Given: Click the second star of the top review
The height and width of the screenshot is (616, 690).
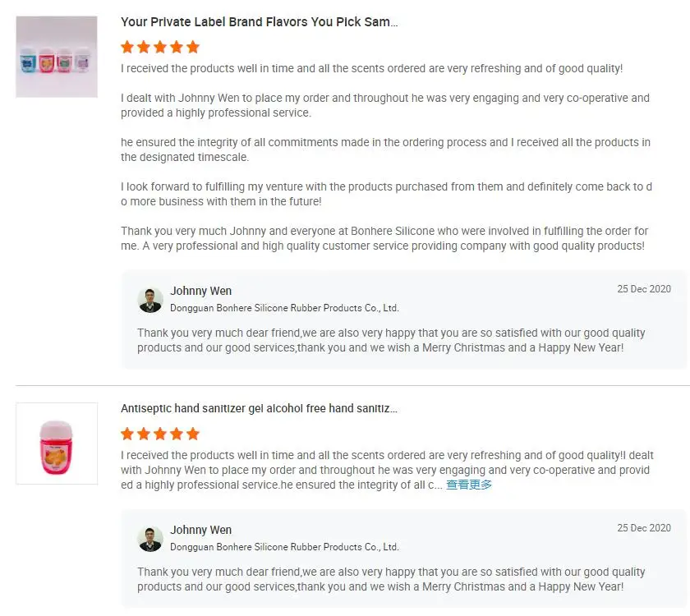Looking at the screenshot, I should pyautogui.click(x=145, y=47).
